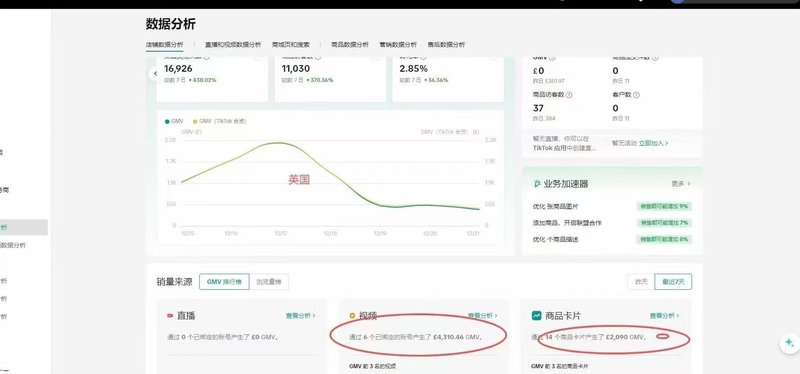Click info icon on the 11,030 metric card

(318, 58)
